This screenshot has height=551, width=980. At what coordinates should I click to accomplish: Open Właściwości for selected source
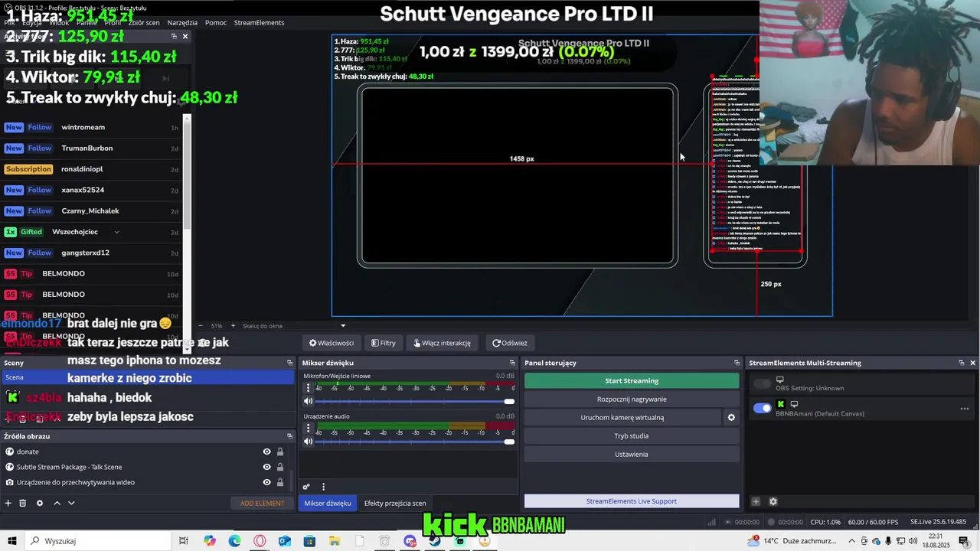click(332, 343)
